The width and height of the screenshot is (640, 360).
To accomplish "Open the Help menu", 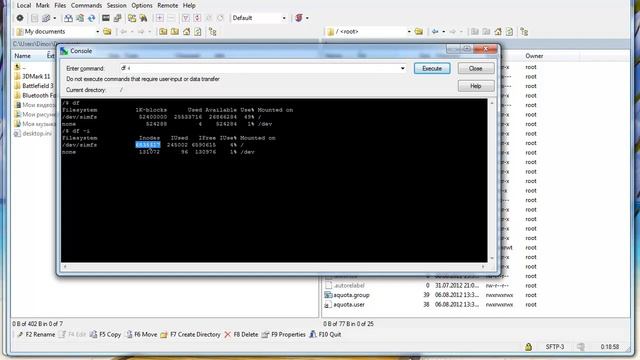I will (189, 5).
